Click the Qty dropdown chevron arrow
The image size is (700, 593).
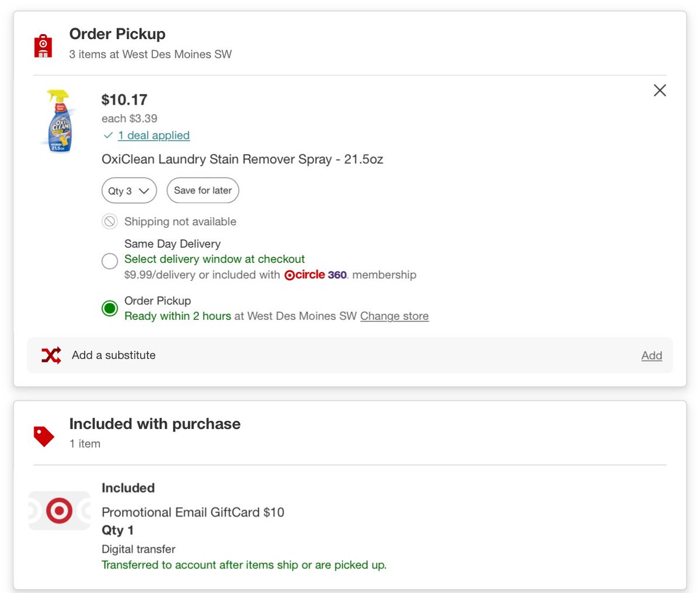143,191
